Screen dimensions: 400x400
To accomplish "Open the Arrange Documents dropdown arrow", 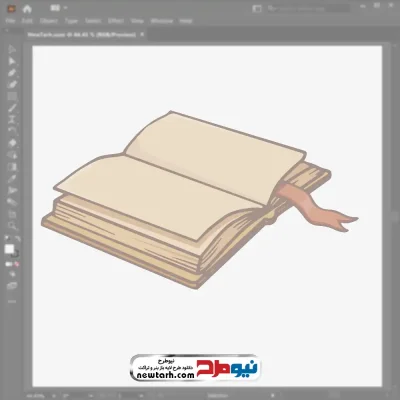I will tap(65, 8).
